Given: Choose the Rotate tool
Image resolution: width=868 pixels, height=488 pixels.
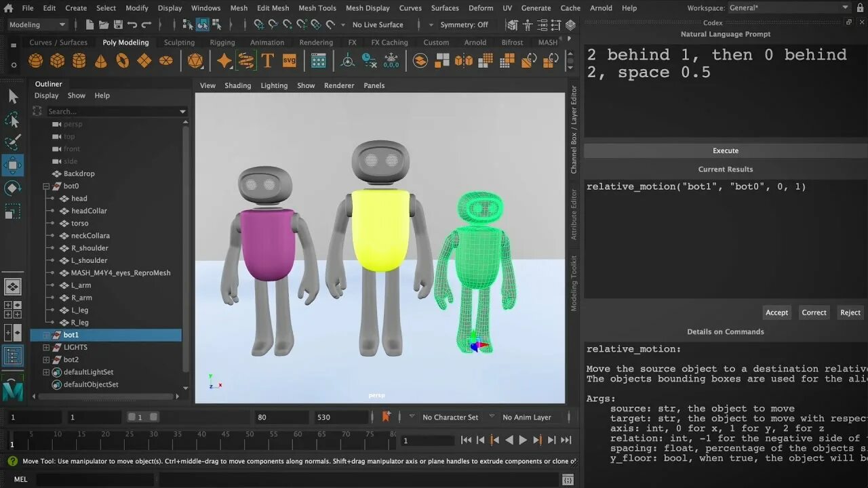Looking at the screenshot, I should (13, 188).
